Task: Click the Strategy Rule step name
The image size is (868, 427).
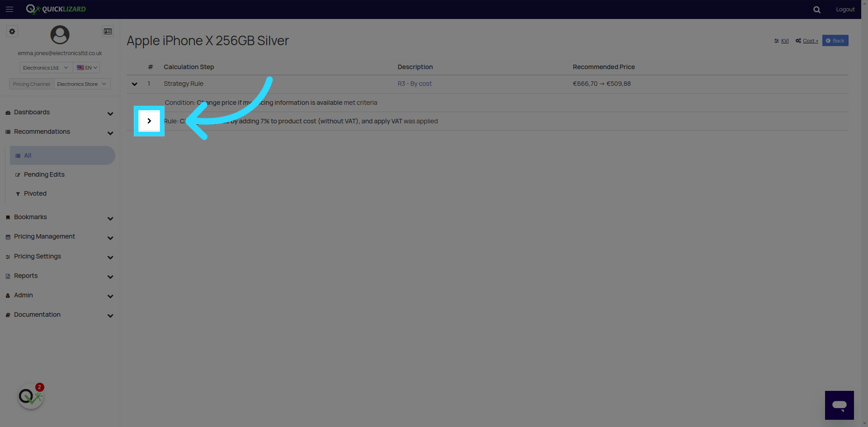Action: (184, 84)
